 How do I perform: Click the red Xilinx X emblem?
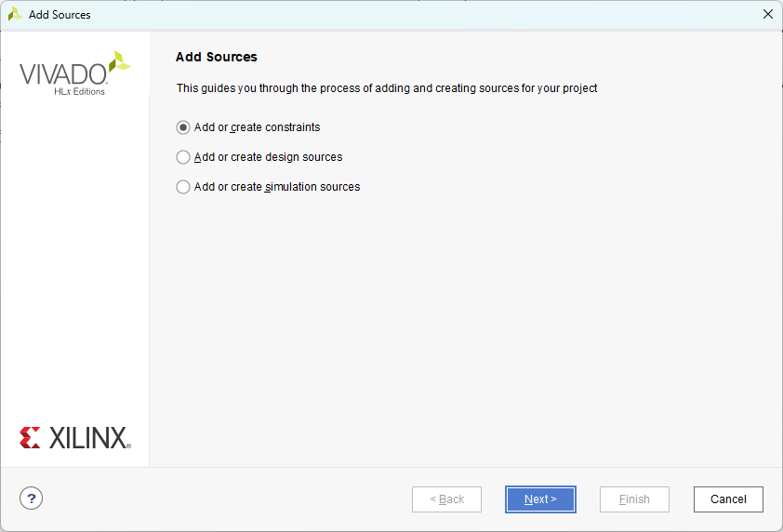click(30, 437)
